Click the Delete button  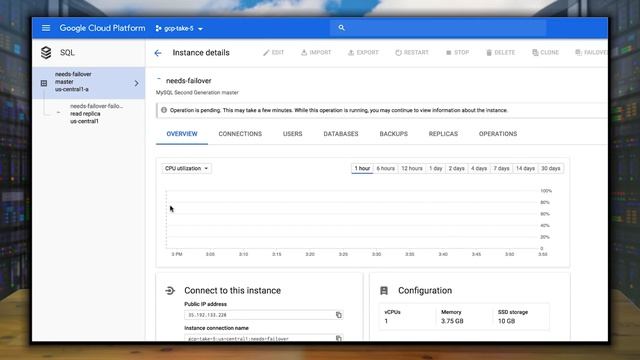[x=500, y=53]
